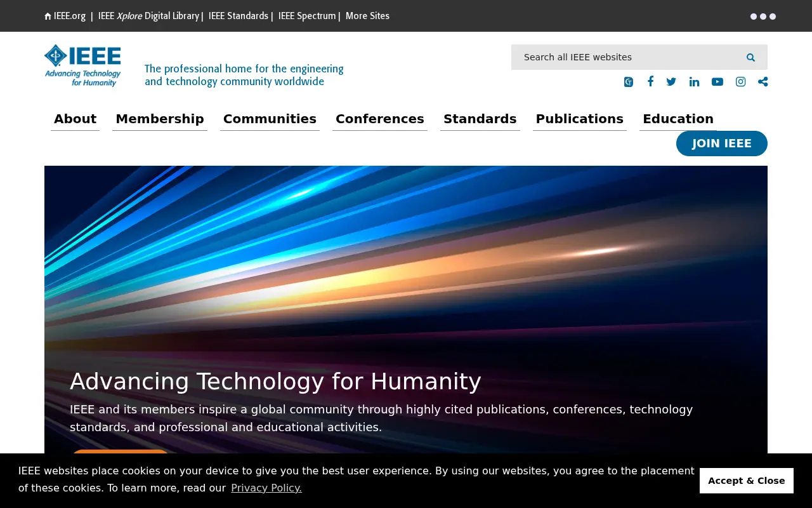Go to the Conferences menu item

click(380, 119)
